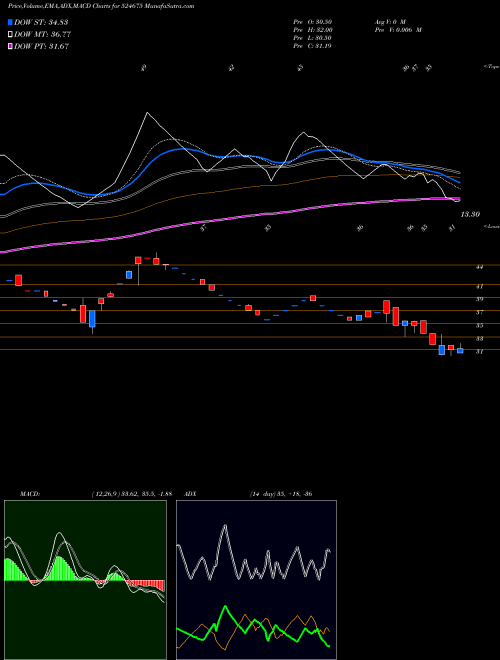Click the blue DOW ST legend swatch
Screen dimensions: 500x660
[x=11, y=22]
